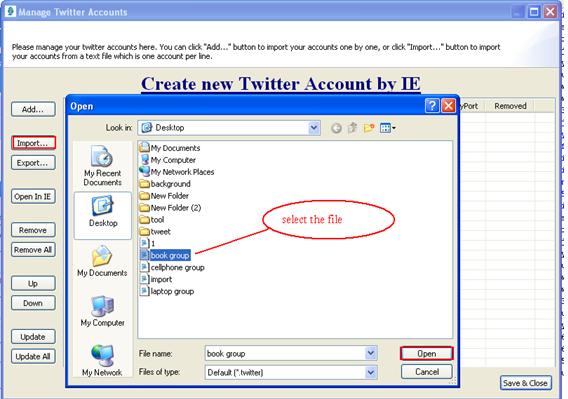Image resolution: width=568 pixels, height=399 pixels.
Task: Click the Update All button
Action: [33, 356]
